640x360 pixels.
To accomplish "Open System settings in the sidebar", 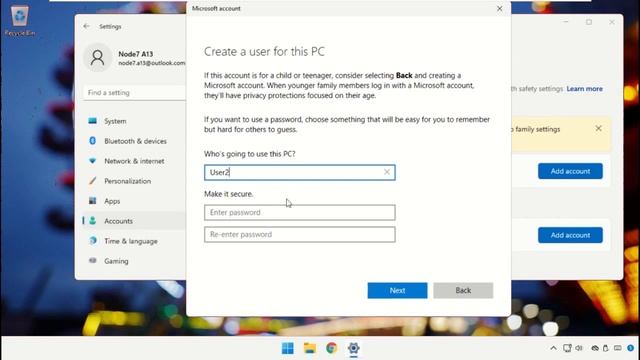I will tap(115, 121).
